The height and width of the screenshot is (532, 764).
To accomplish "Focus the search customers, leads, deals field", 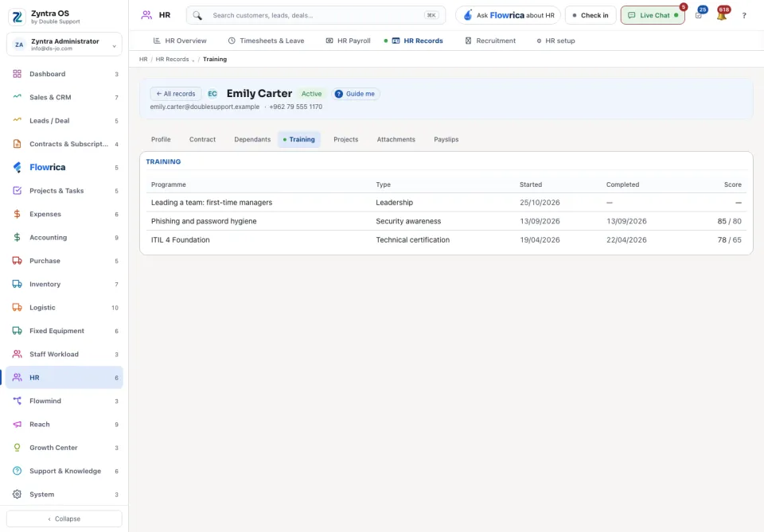I will 316,16.
